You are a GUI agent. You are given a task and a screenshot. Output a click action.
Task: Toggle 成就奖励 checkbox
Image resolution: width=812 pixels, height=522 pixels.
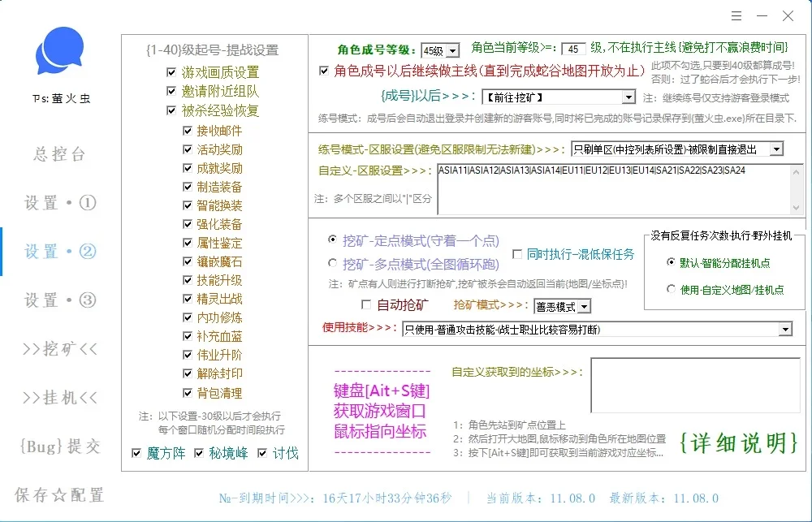188,168
